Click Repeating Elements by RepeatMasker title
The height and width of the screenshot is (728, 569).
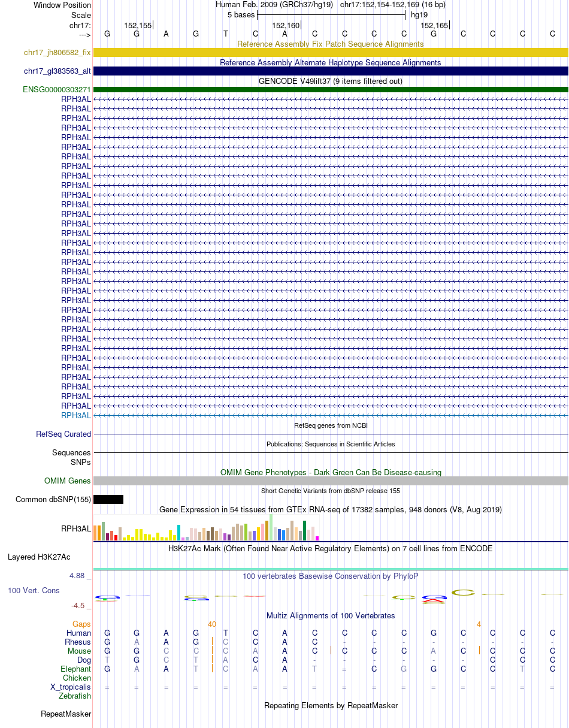(331, 705)
